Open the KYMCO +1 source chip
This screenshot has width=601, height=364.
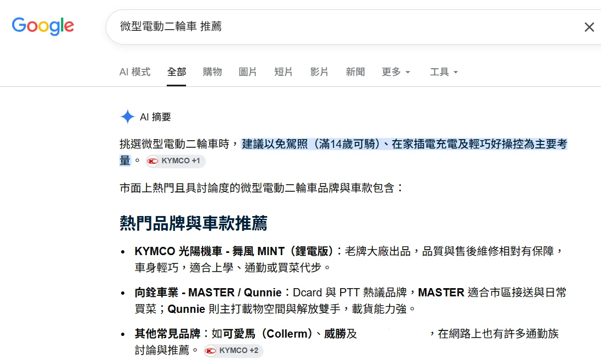coord(176,161)
